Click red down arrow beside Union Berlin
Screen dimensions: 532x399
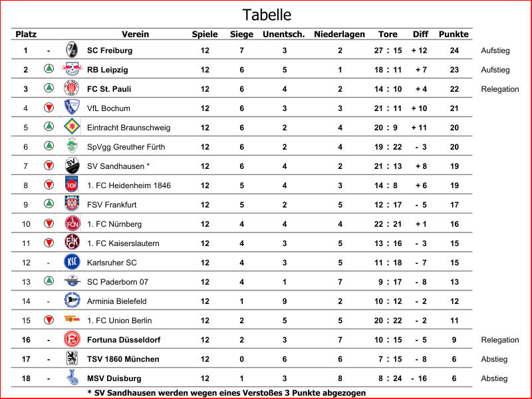click(49, 320)
